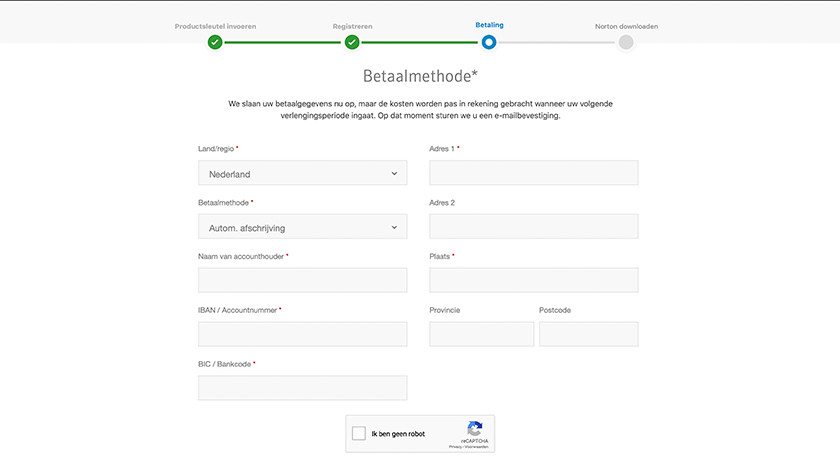The image size is (840, 473).
Task: Click the Adres 1 text field
Action: tap(533, 173)
